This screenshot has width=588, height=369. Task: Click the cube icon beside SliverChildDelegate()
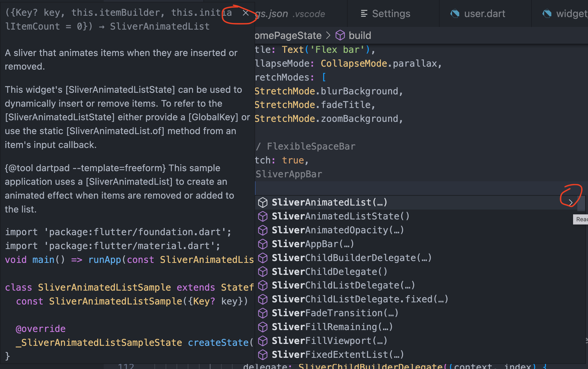click(263, 272)
